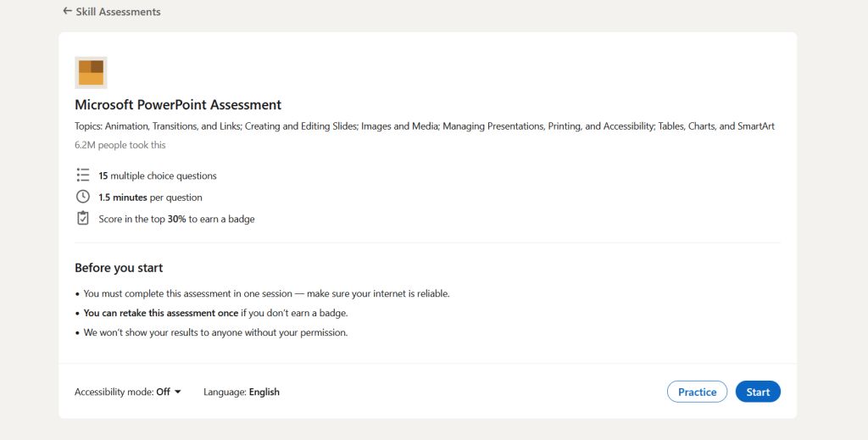Open the Skill Assessments link
The width and height of the screenshot is (868, 440).
coord(118,12)
